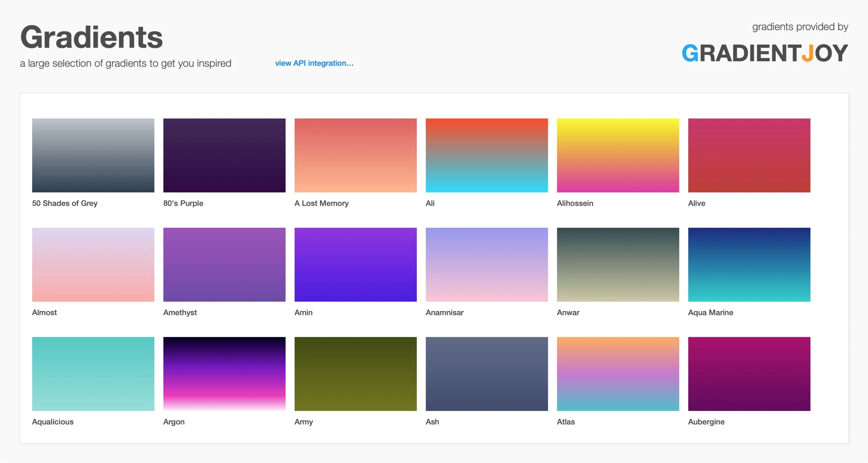Image resolution: width=868 pixels, height=463 pixels.
Task: Choose the Almost gradient swatch
Action: [x=93, y=264]
